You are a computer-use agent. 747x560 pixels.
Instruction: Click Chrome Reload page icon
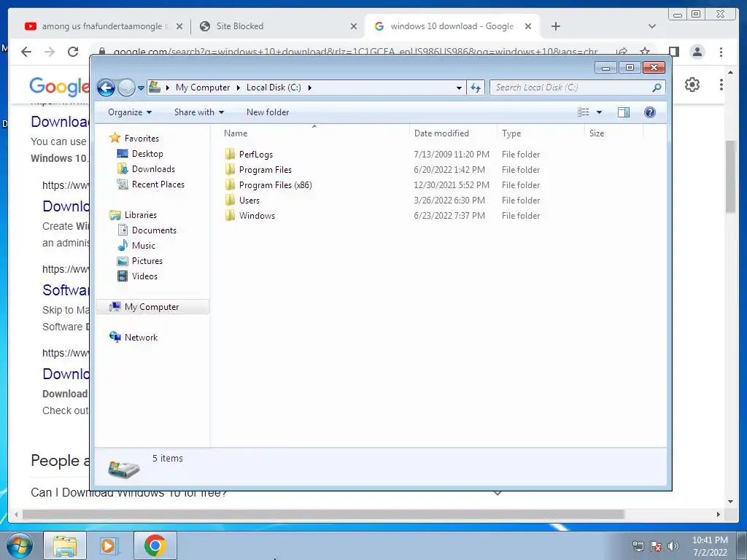pos(73,52)
